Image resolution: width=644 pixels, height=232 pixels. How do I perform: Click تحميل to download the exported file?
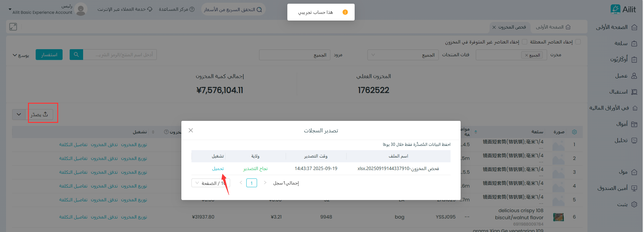(218, 168)
